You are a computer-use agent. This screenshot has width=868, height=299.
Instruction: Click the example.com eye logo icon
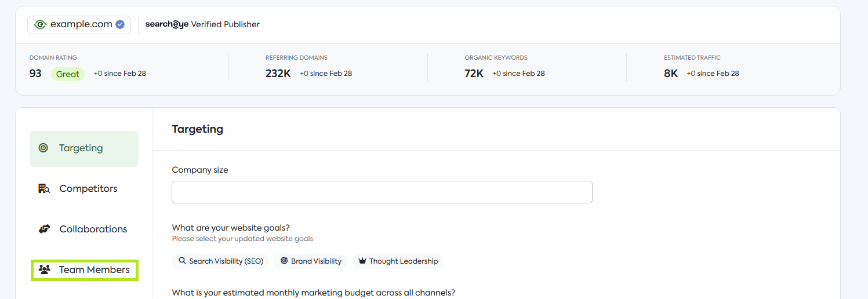(40, 24)
